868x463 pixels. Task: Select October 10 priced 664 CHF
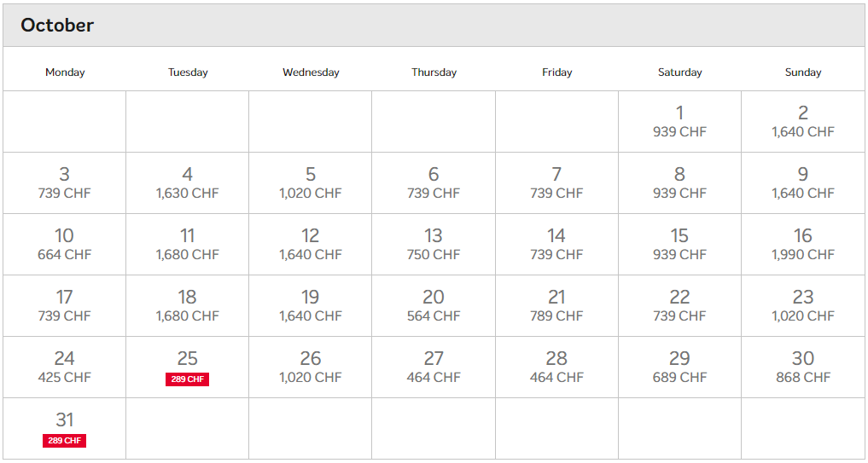pos(64,244)
